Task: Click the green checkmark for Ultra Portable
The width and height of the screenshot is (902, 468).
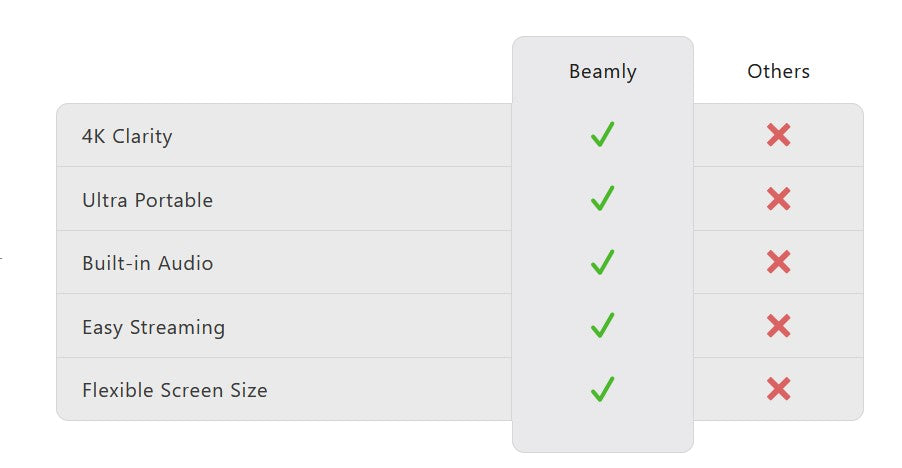Action: point(602,199)
